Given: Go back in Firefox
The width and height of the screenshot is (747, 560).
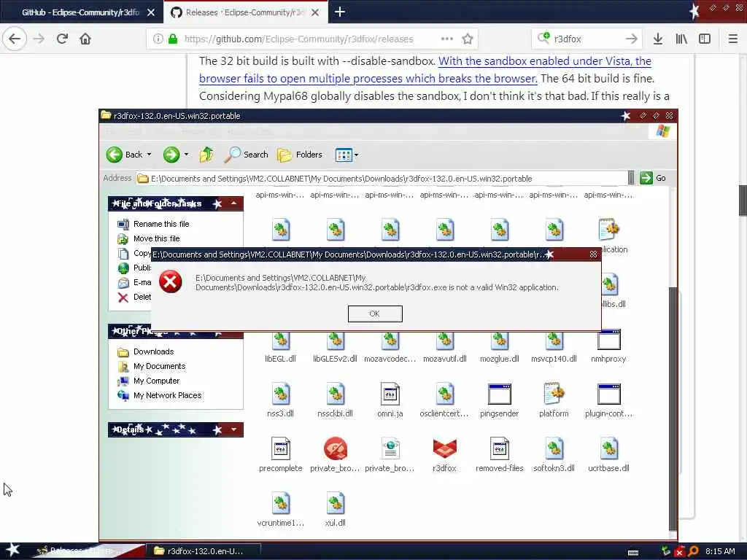Looking at the screenshot, I should click(15, 39).
